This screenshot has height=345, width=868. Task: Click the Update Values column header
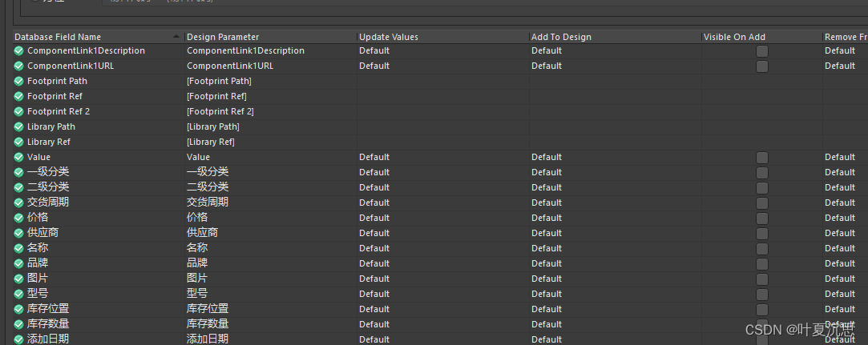pyautogui.click(x=442, y=37)
